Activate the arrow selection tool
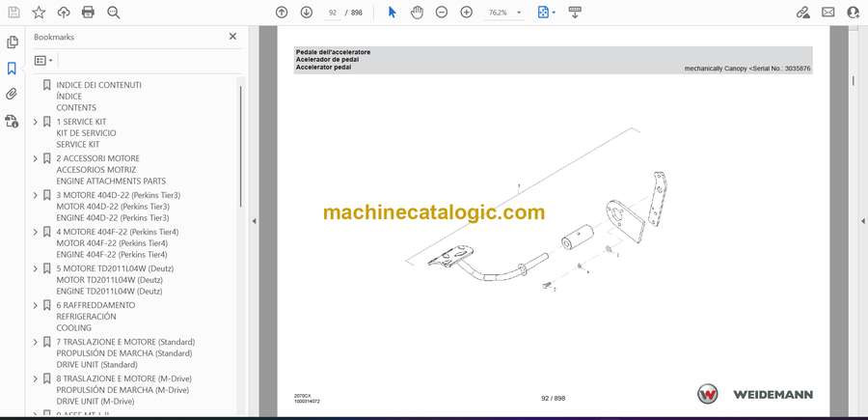 point(392,13)
